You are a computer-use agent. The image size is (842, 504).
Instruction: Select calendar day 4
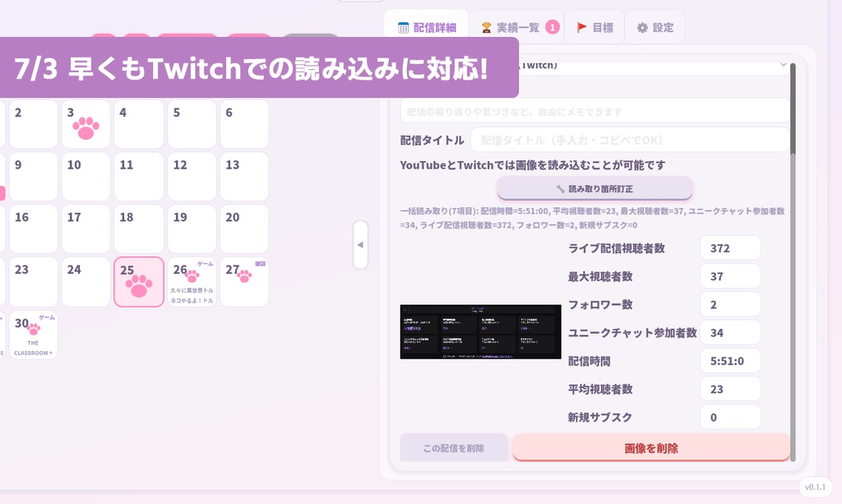point(138,124)
